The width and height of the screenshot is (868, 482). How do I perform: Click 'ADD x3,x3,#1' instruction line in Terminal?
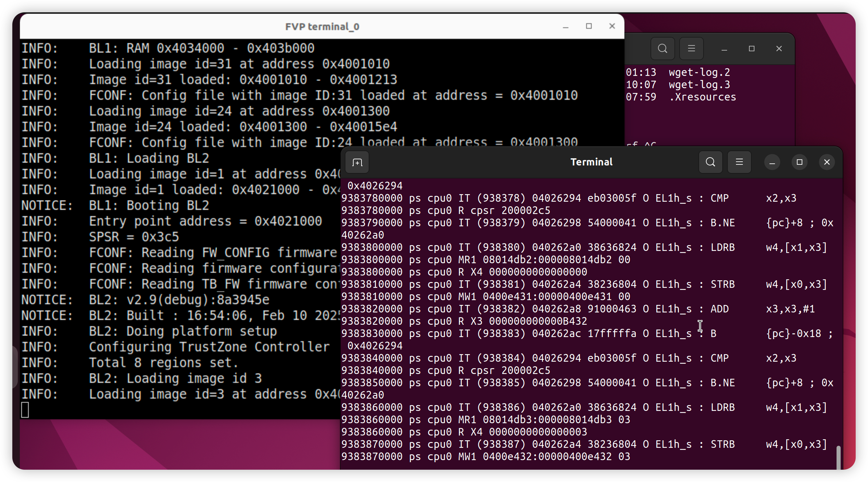pyautogui.click(x=578, y=309)
